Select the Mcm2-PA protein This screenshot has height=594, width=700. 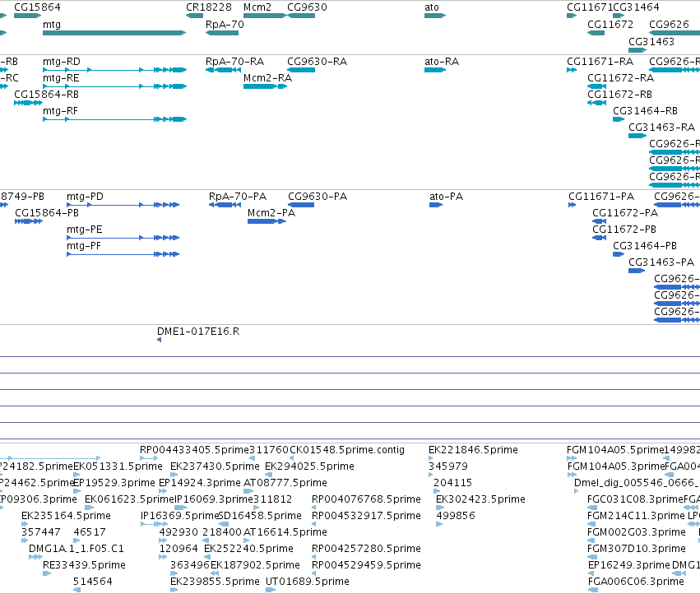click(x=267, y=221)
